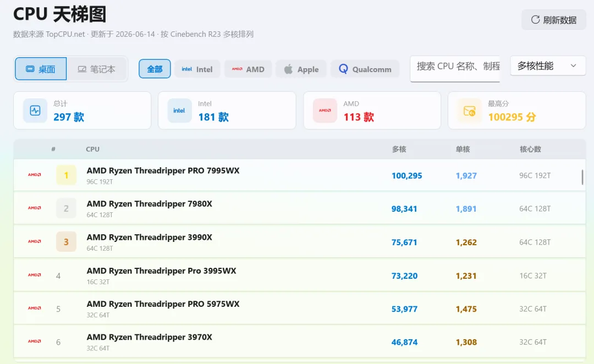
Task: Filter the list by Qualcomm
Action: point(365,69)
